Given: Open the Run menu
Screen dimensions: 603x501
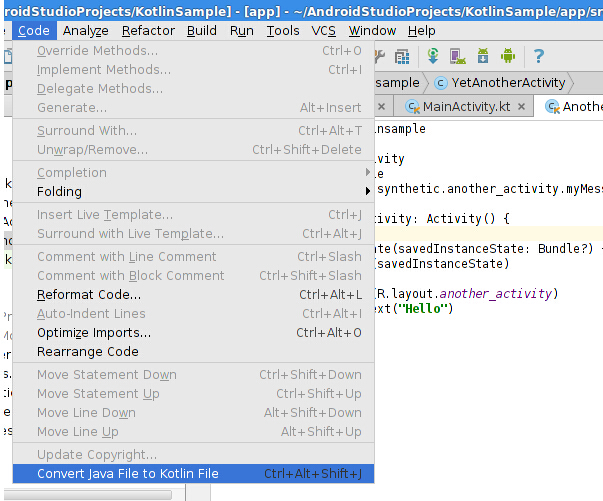Looking at the screenshot, I should click(x=242, y=30).
